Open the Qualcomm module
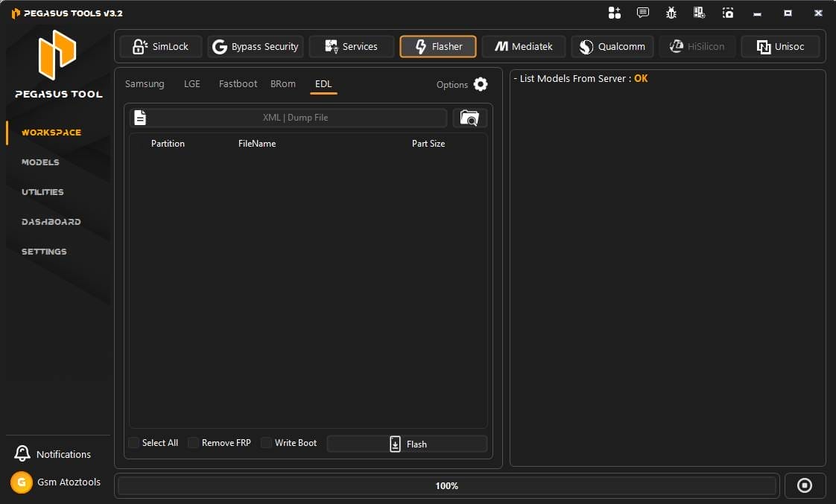The width and height of the screenshot is (836, 504). pyautogui.click(x=612, y=46)
